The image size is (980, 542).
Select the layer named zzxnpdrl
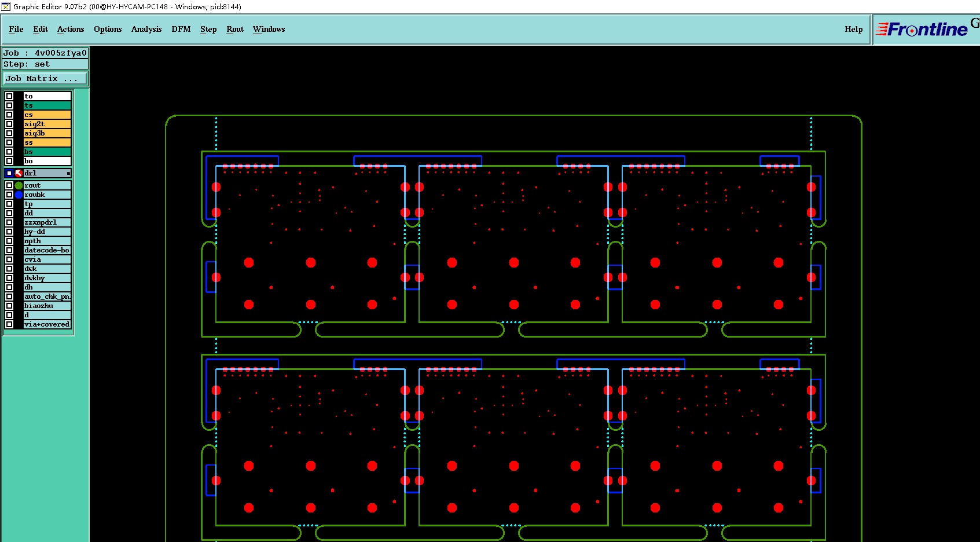point(47,222)
